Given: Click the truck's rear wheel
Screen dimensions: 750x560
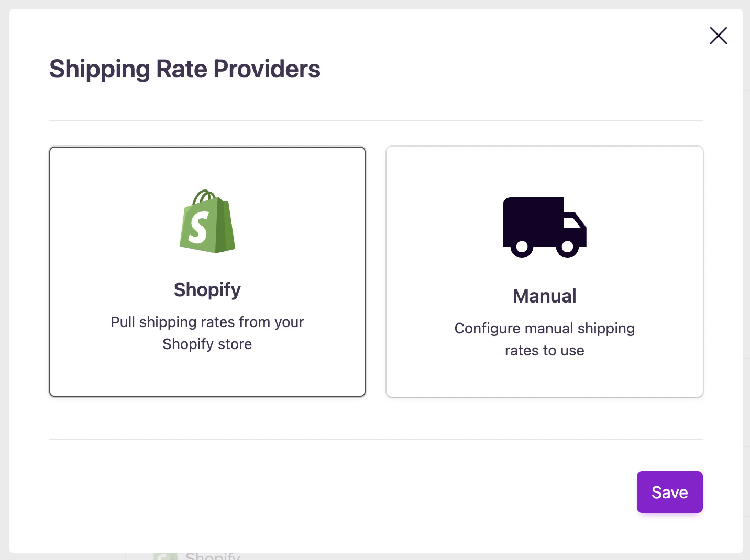Looking at the screenshot, I should pos(522,247).
